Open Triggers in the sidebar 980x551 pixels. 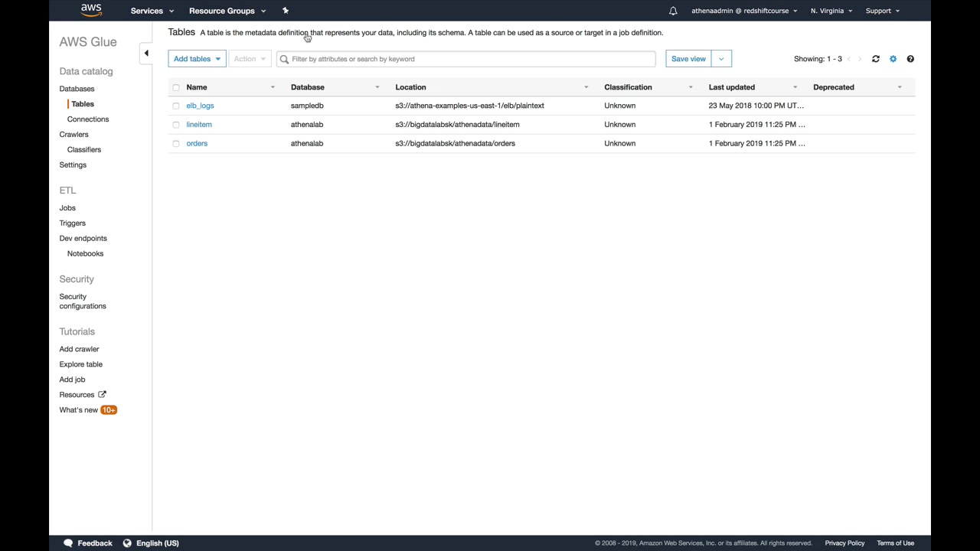coord(73,223)
